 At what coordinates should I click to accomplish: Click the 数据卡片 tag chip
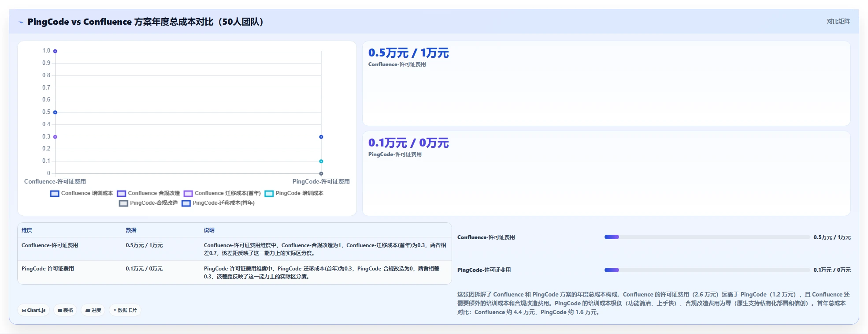125,310
